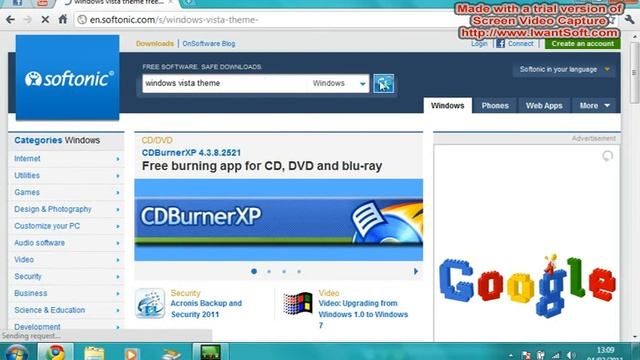Viewport: 640px width, 360px height.
Task: Open the Games category
Action: point(27,192)
